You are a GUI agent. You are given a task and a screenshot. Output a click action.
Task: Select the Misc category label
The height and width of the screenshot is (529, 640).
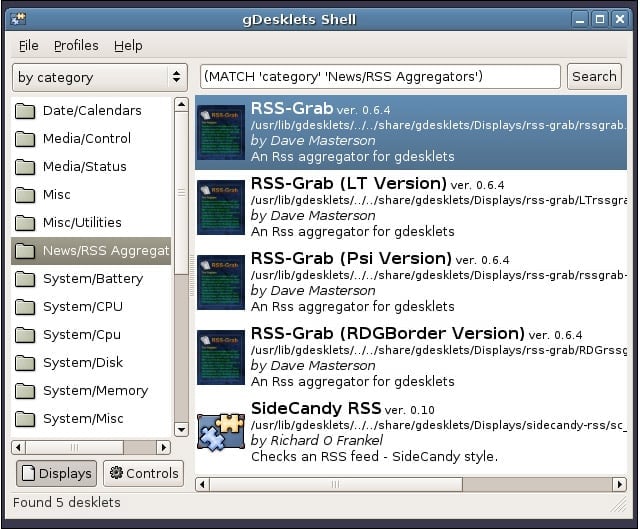point(57,195)
